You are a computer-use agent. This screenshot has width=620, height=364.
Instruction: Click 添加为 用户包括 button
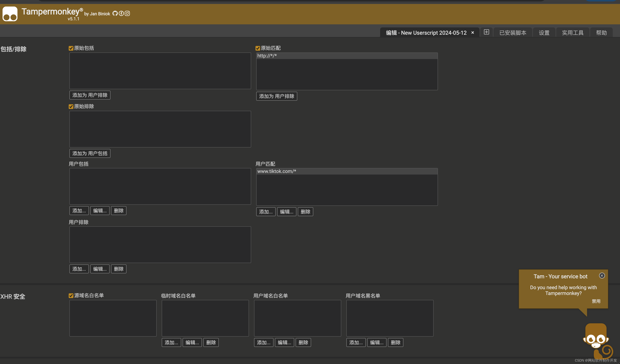pyautogui.click(x=90, y=153)
